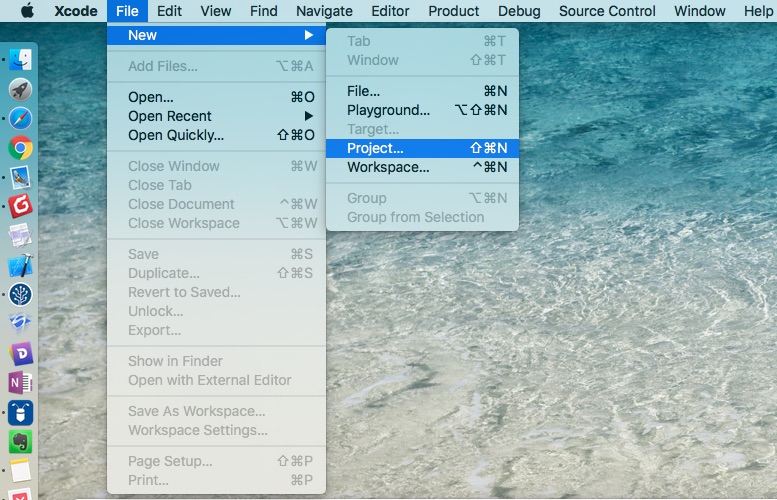Open SourceTree icon in the dock
The height and width of the screenshot is (500, 777).
pos(20,294)
